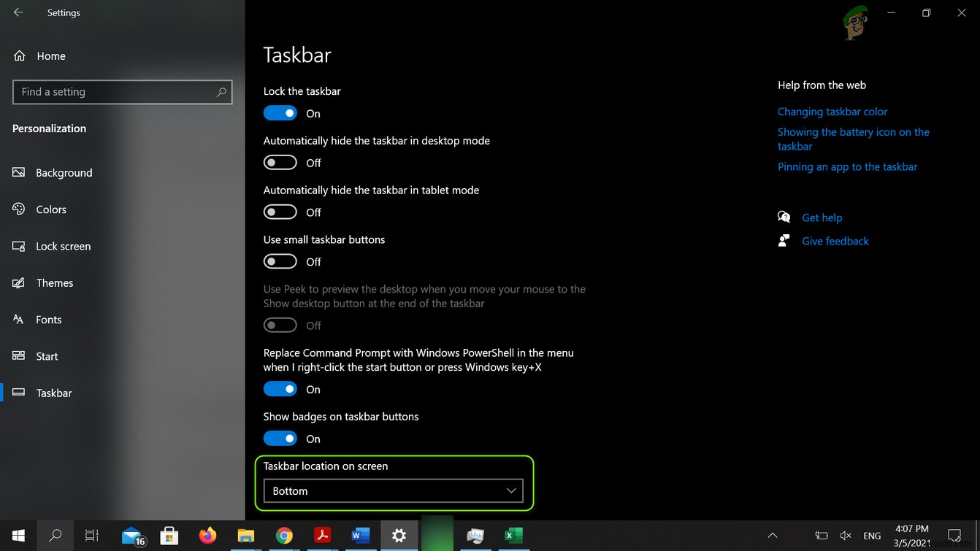980x551 pixels.
Task: Go to Fonts settings
Action: point(49,320)
